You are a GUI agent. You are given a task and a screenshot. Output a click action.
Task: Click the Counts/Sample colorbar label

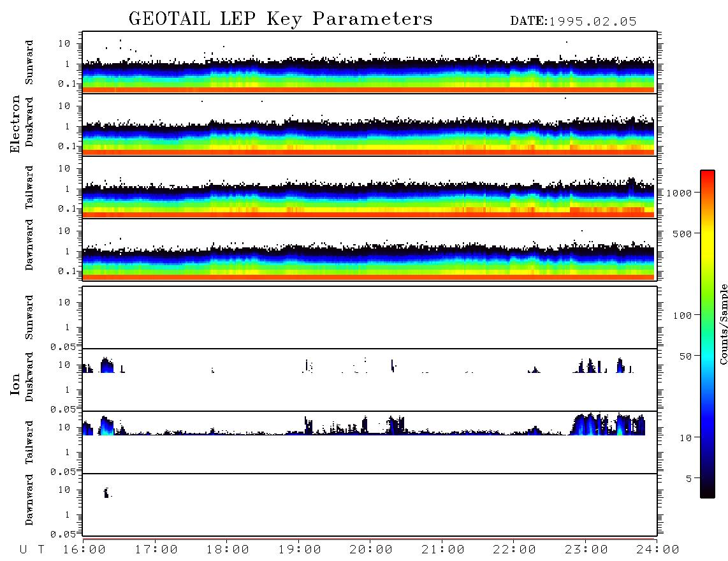[723, 324]
